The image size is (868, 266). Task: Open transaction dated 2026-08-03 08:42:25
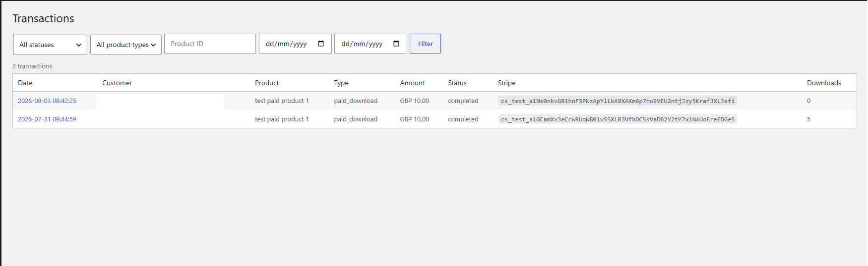pos(47,101)
